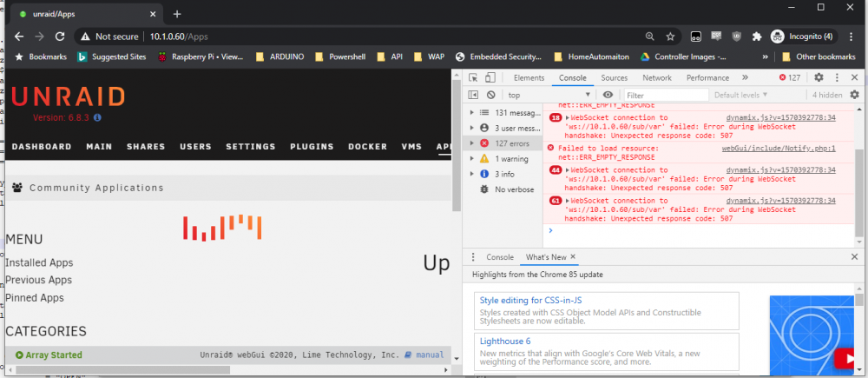868x378 pixels.
Task: Clear the console with the ban icon
Action: (490, 95)
